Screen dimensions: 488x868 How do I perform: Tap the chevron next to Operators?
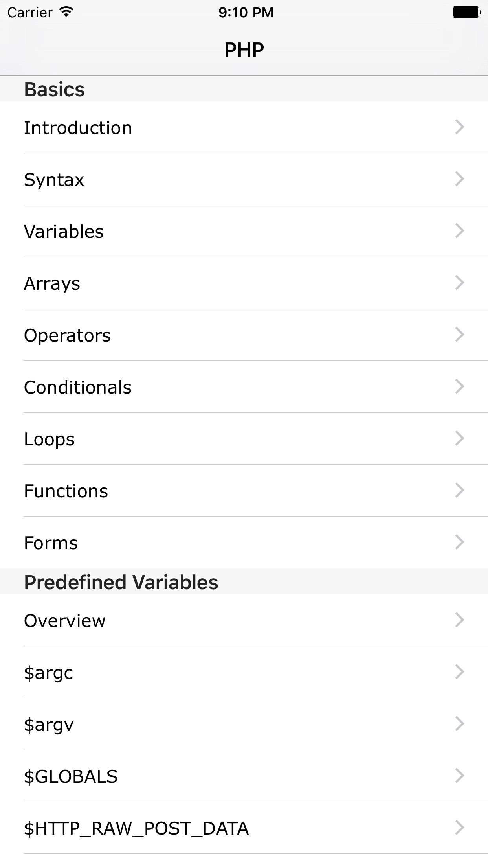pyautogui.click(x=459, y=335)
